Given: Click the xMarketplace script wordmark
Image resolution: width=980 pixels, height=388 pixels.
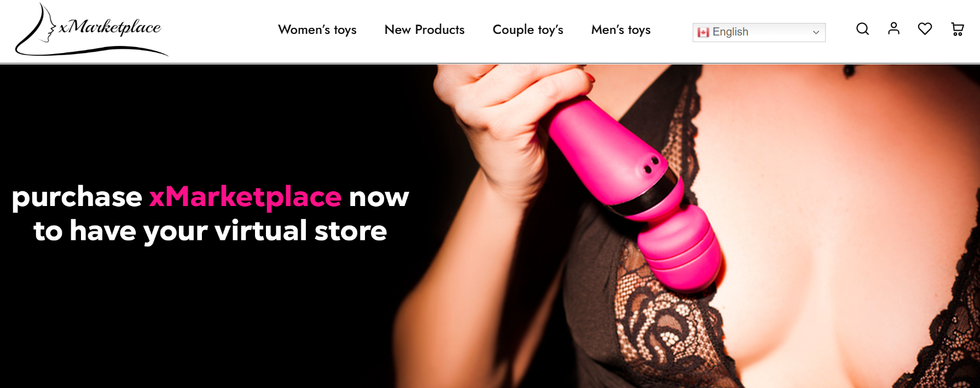Looking at the screenshot, I should [110, 27].
